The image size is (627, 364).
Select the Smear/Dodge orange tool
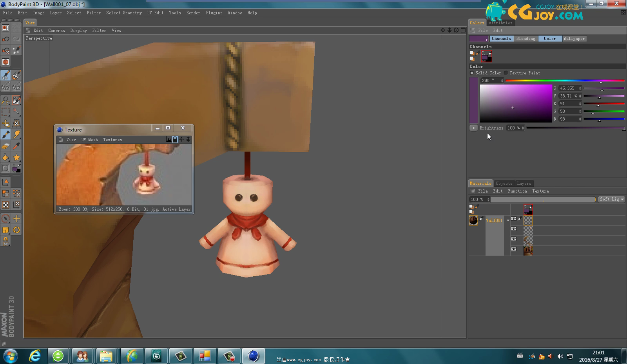(x=16, y=135)
